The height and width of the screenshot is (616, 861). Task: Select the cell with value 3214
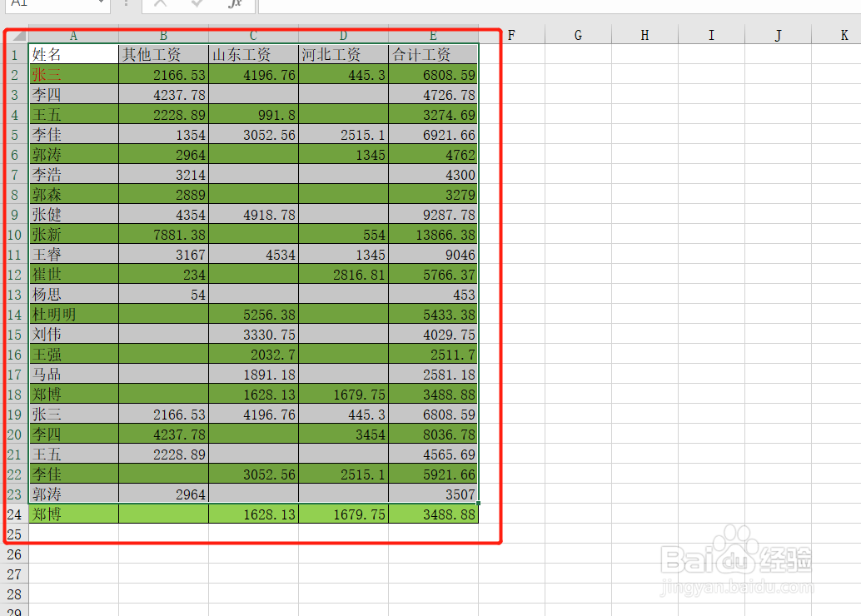coord(164,175)
